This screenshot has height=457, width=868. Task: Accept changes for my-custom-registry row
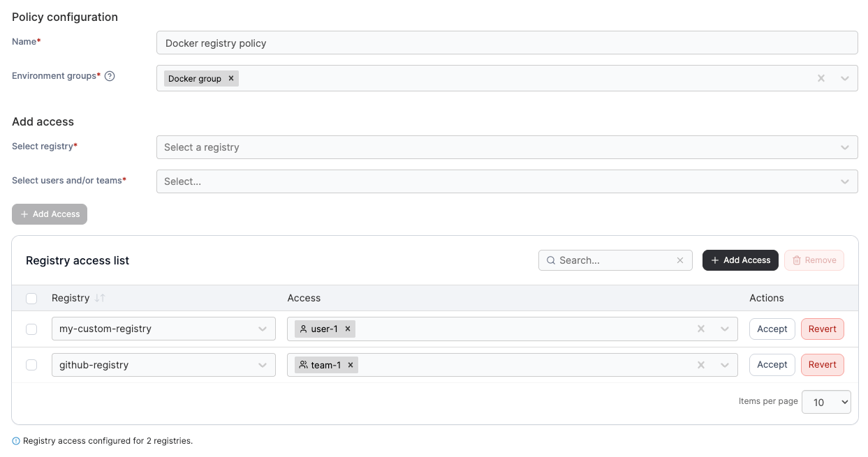click(x=772, y=329)
